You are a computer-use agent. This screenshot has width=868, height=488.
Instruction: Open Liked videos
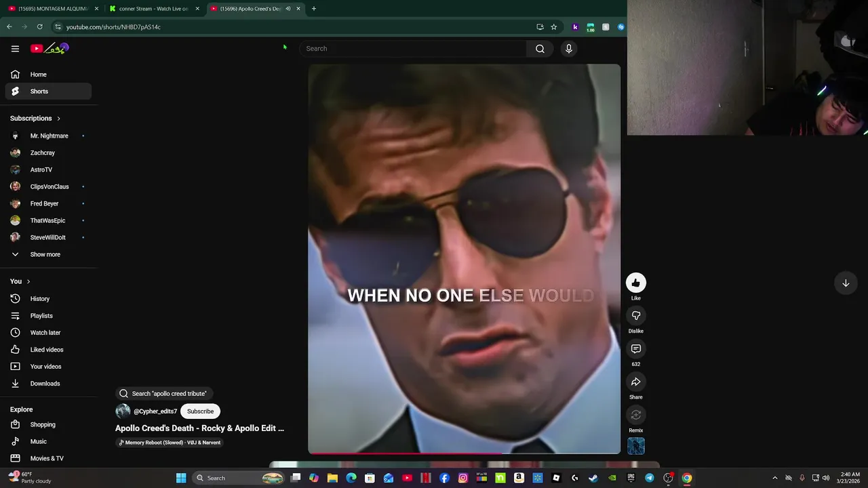click(x=48, y=350)
